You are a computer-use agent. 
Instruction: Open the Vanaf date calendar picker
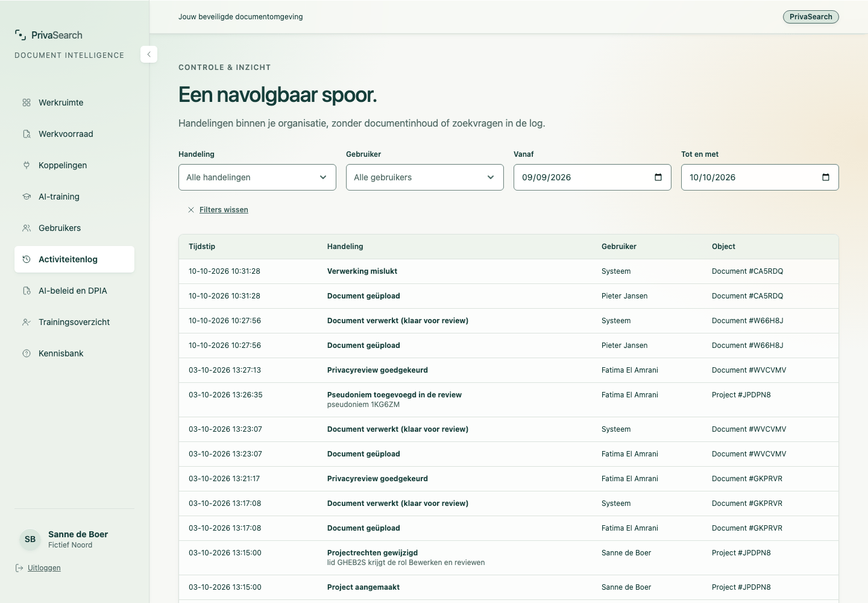pyautogui.click(x=658, y=177)
